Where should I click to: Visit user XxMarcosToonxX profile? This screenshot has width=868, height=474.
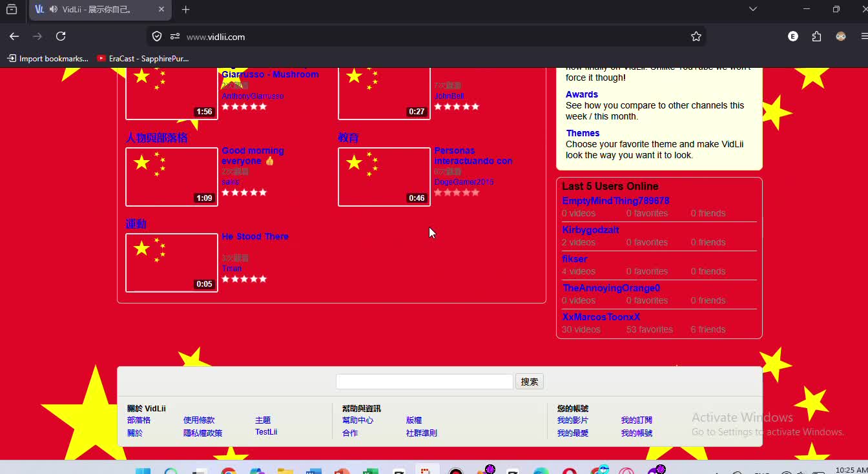point(601,316)
